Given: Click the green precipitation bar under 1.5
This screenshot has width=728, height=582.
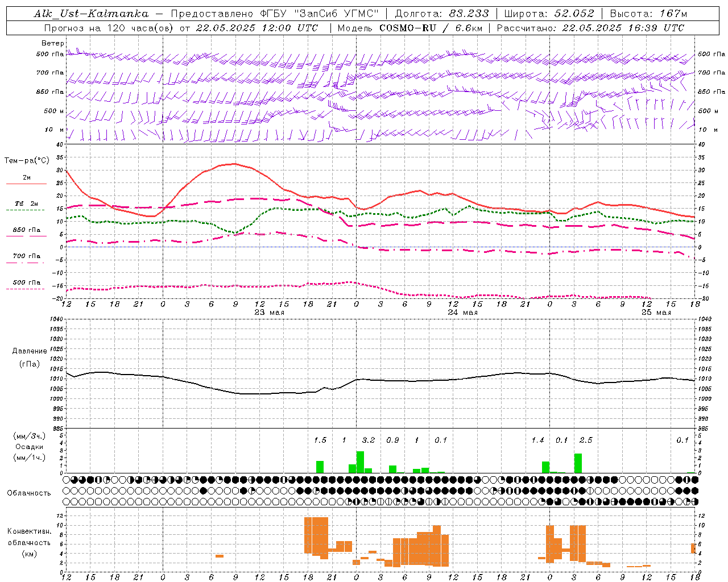Looking at the screenshot, I should click(x=320, y=467).
